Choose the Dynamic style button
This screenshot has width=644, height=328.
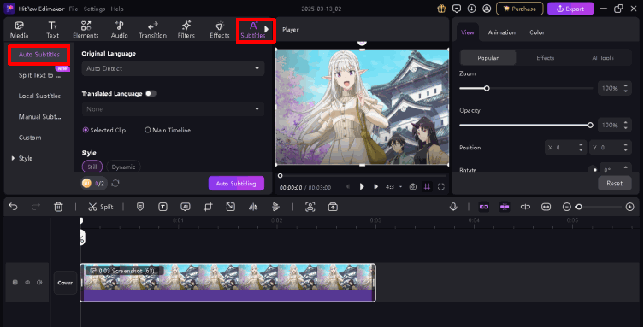point(124,167)
